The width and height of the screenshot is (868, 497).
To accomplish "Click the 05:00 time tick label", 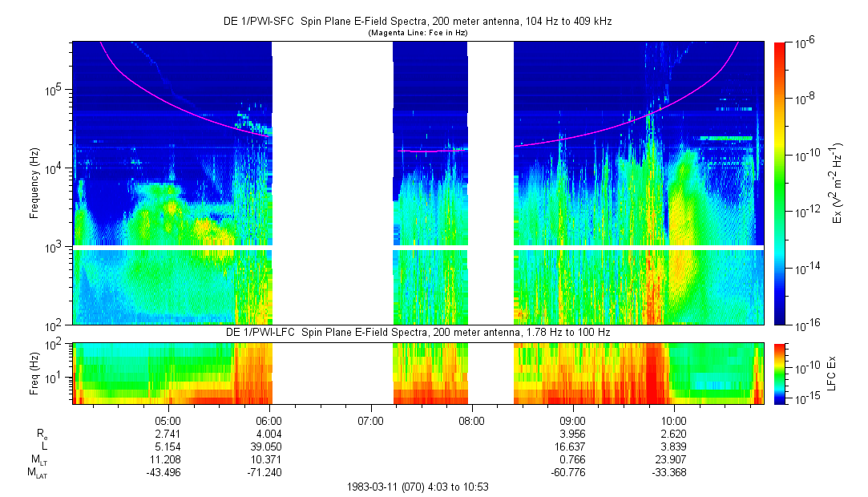I will click(x=168, y=419).
